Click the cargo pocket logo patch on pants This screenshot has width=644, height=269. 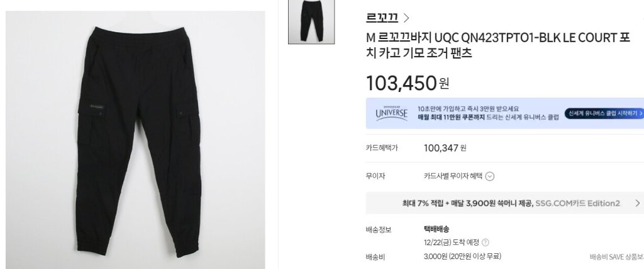pos(97,107)
